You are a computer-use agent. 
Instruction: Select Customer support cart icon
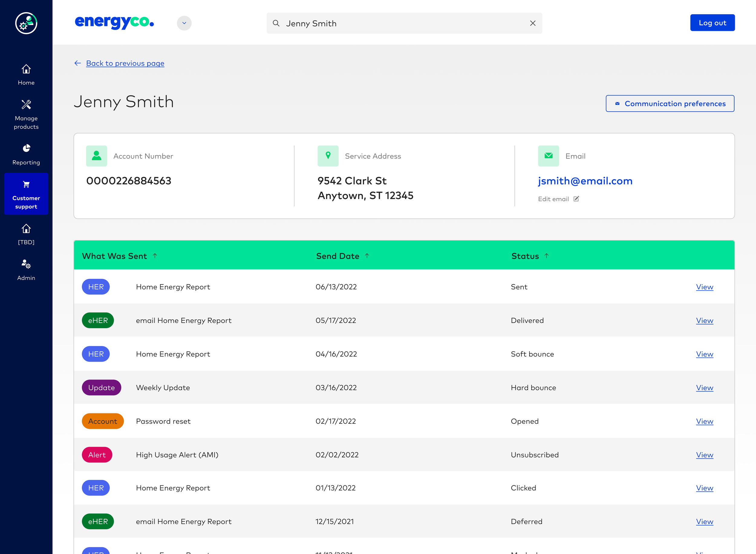pyautogui.click(x=26, y=184)
